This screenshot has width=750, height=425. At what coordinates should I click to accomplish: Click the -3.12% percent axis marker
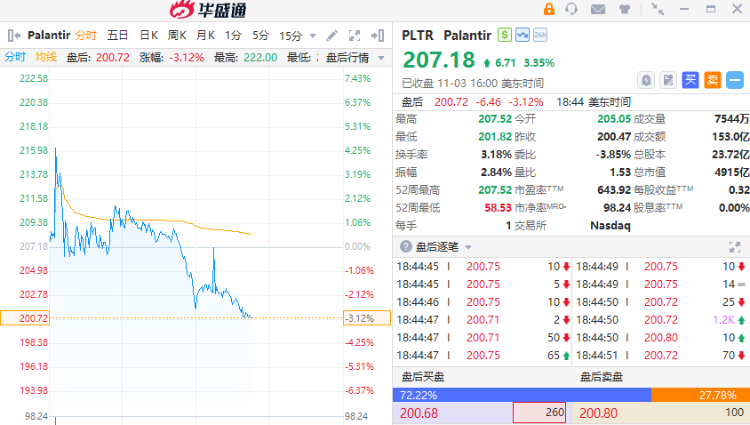coord(367,318)
